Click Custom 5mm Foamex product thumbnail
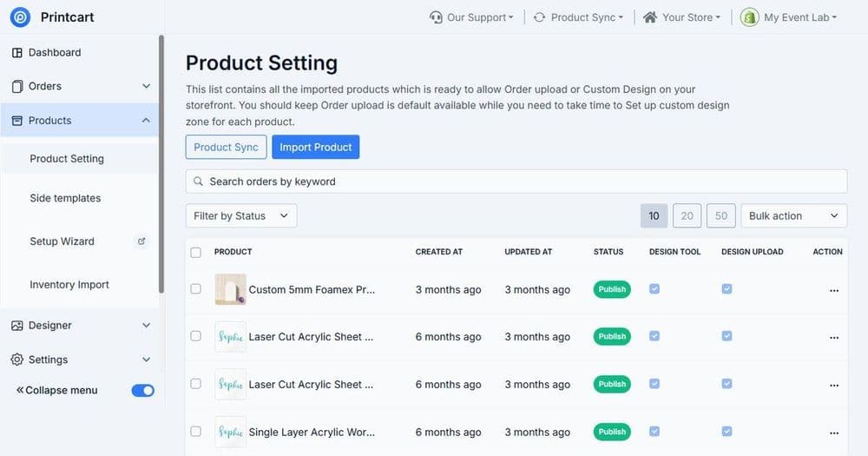The image size is (868, 456). coord(230,289)
